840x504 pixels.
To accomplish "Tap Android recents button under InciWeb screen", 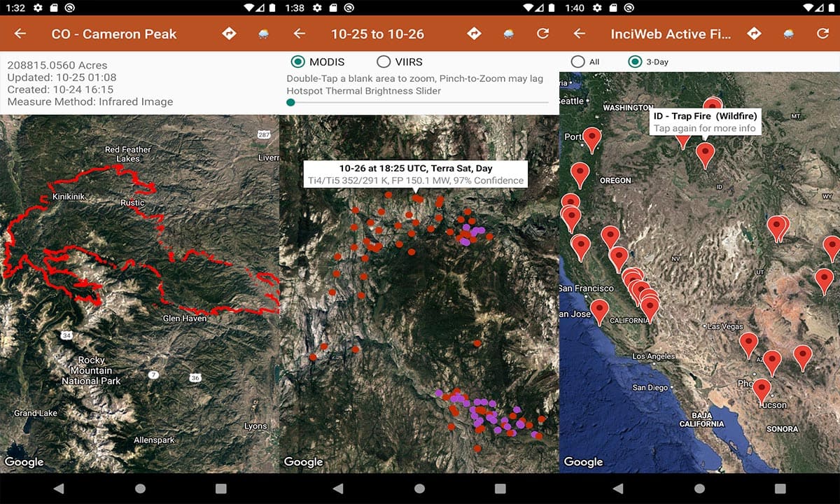I will pos(780,489).
